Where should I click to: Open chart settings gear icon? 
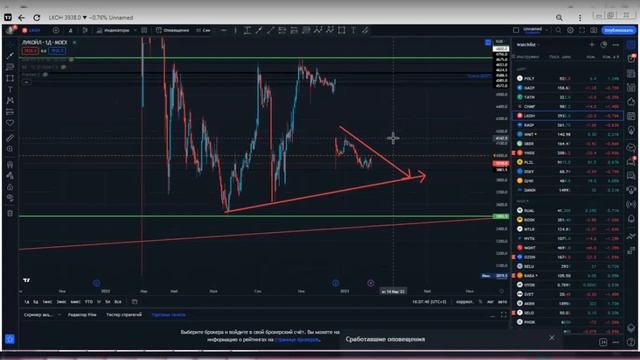point(570,30)
